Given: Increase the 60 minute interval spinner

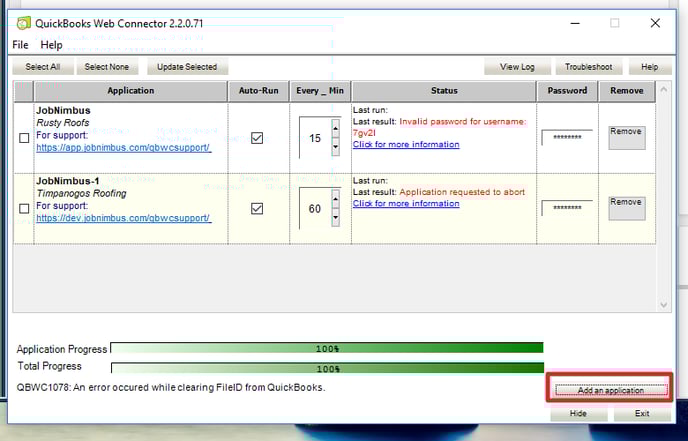Looking at the screenshot, I should pyautogui.click(x=336, y=199).
